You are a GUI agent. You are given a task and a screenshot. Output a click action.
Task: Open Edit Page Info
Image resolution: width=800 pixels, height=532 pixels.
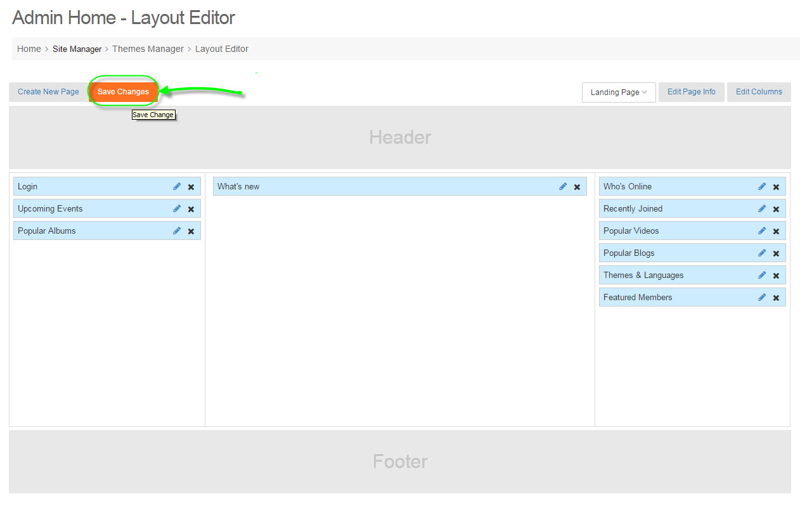click(691, 92)
